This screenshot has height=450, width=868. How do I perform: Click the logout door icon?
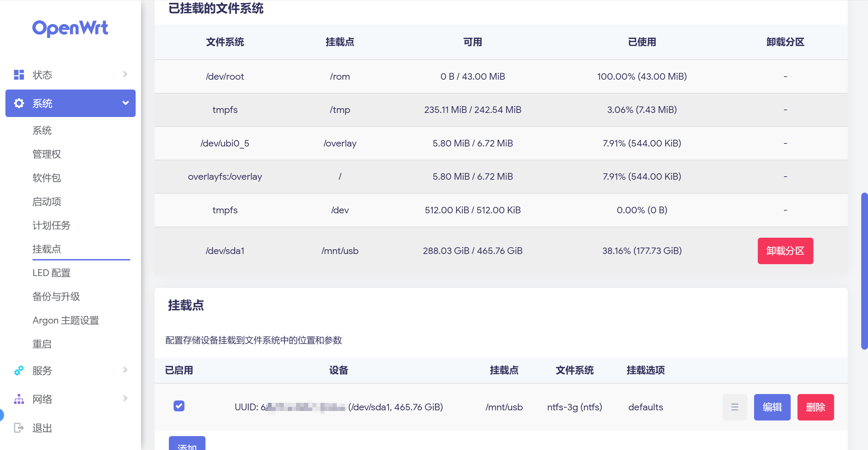coord(19,428)
